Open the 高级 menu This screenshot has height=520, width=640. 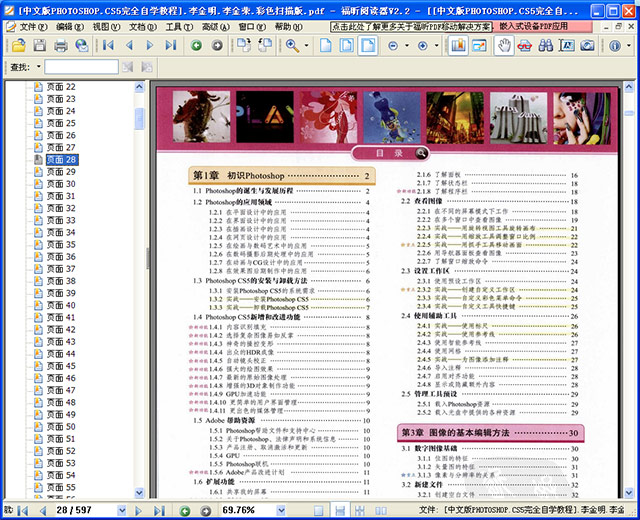tap(216, 27)
